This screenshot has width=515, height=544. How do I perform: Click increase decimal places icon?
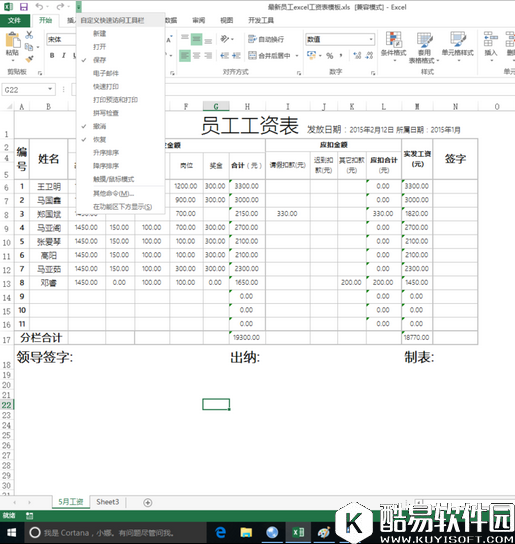[357, 56]
